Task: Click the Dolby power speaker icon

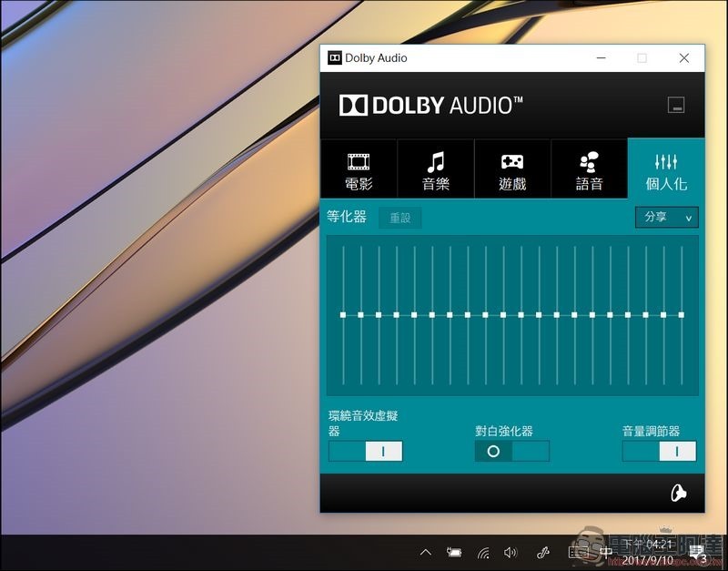Action: tap(678, 494)
